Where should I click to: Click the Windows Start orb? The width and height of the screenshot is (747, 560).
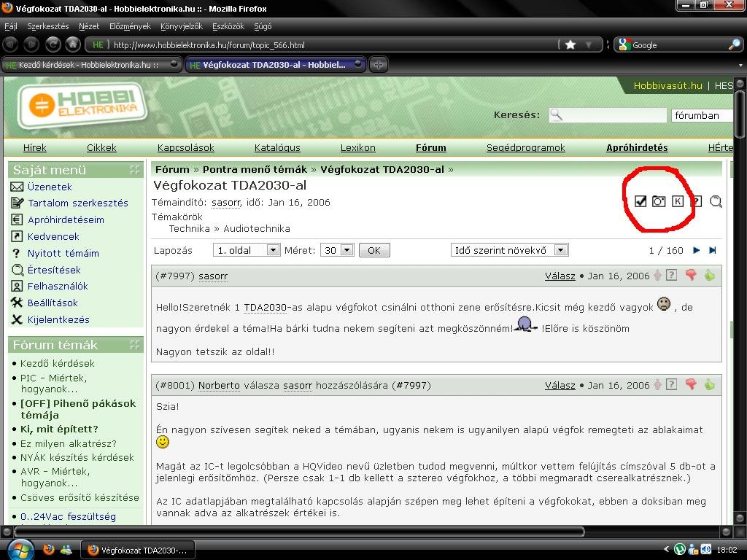pos(20,550)
